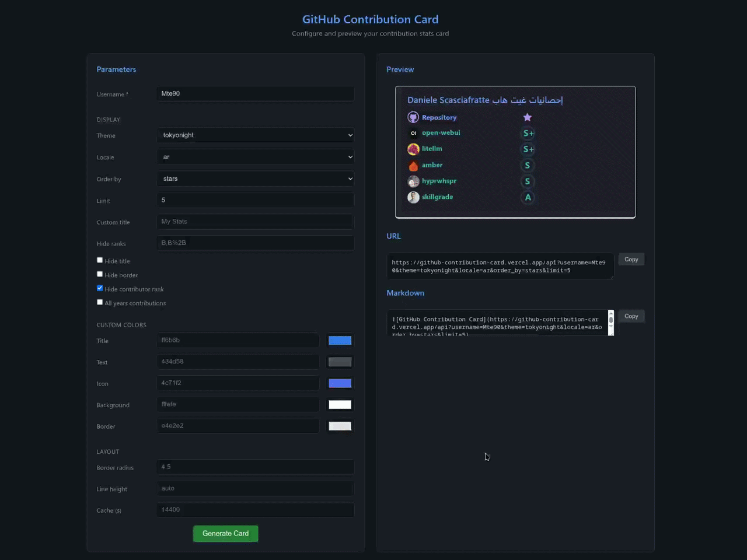
Task: Click the litellm repository avatar
Action: 413,149
